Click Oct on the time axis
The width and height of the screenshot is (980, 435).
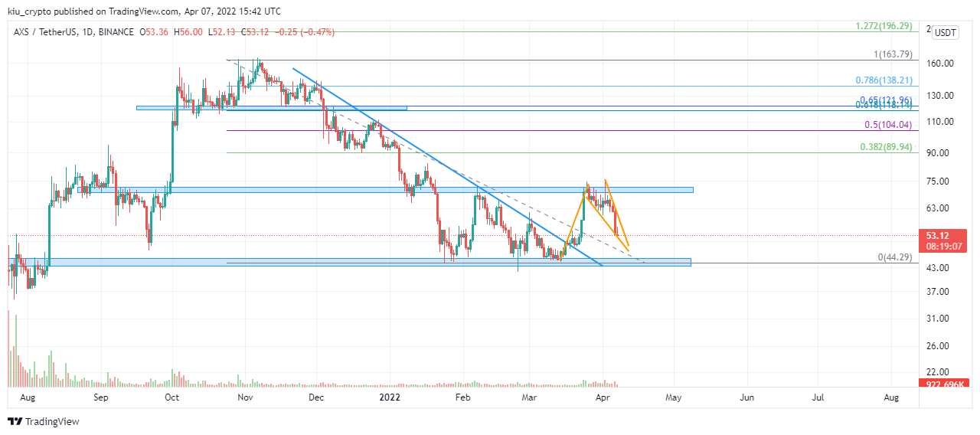point(171,398)
